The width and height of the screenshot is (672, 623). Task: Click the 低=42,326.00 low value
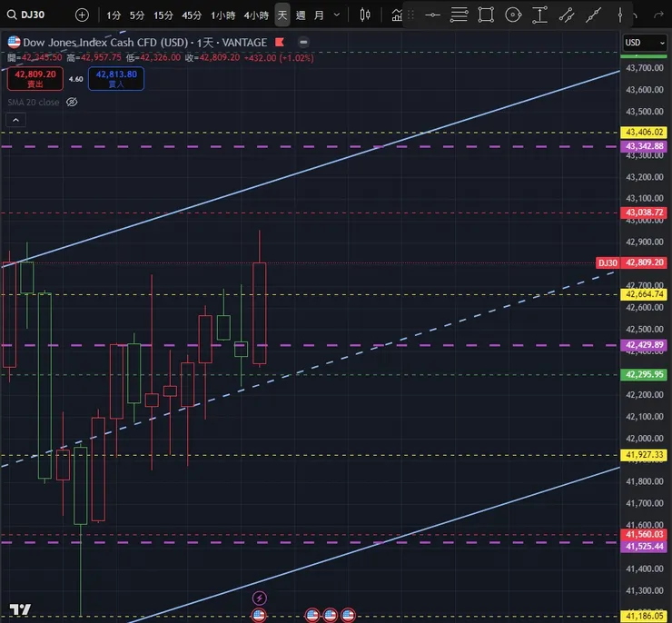(x=153, y=57)
